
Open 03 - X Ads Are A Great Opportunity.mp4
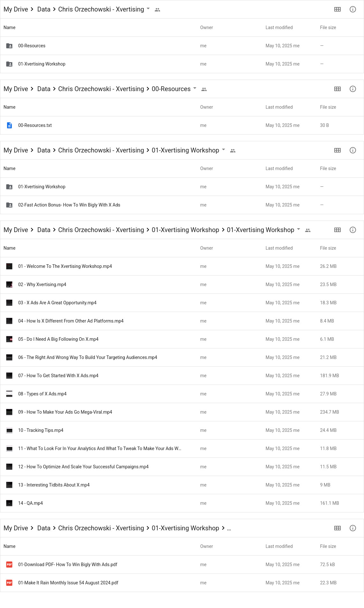[182, 303]
